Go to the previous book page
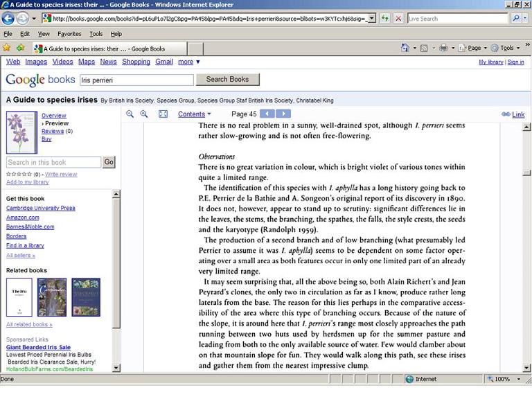 (x=267, y=114)
